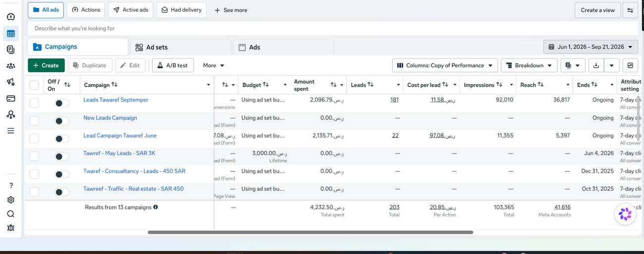Open the events manager nodes icon in sidebar

click(x=11, y=114)
